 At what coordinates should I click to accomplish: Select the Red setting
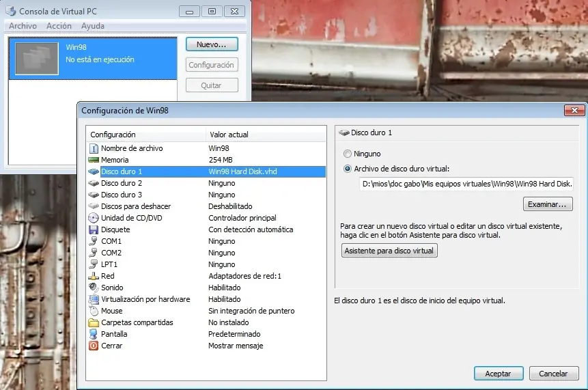pyautogui.click(x=206, y=276)
